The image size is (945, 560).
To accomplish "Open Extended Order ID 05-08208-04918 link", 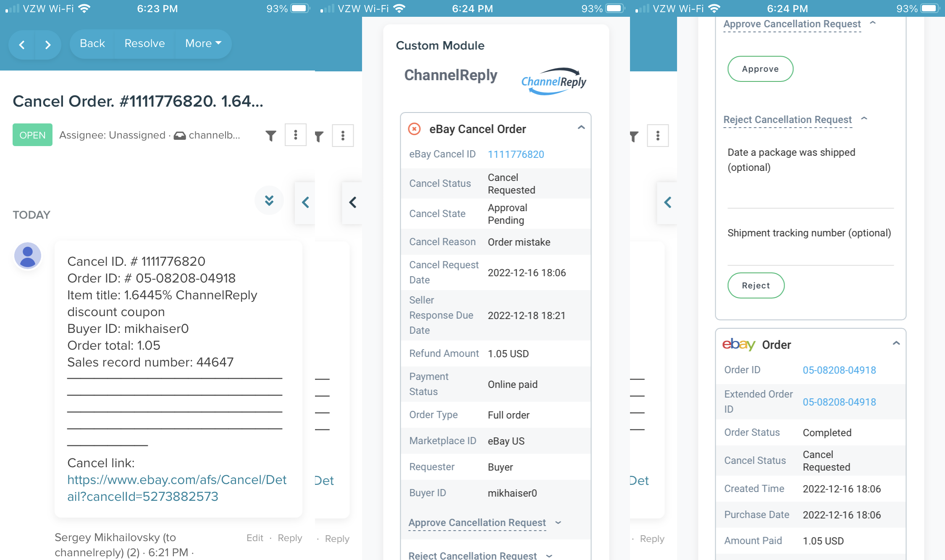I will (x=839, y=402).
